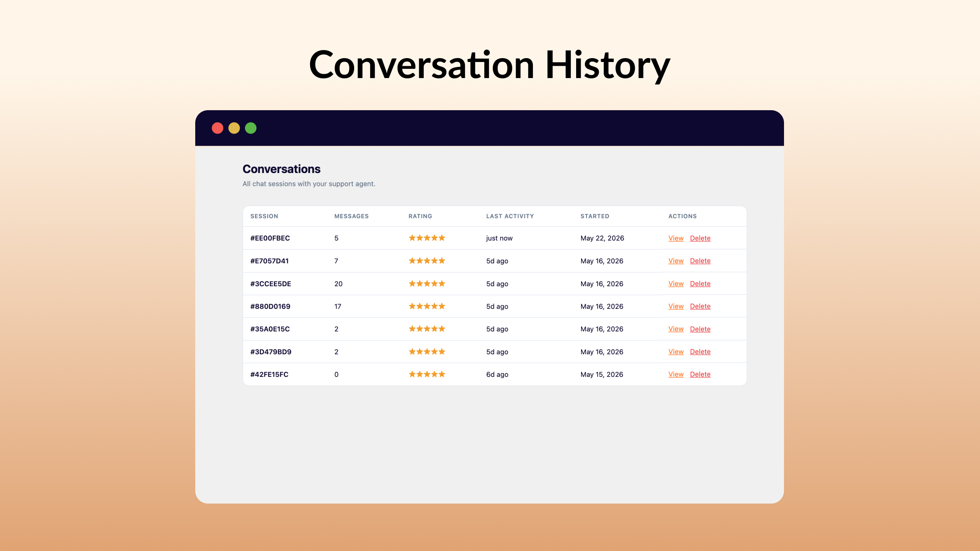980x551 pixels.
Task: Select session ID #3D479BD9
Action: point(271,352)
